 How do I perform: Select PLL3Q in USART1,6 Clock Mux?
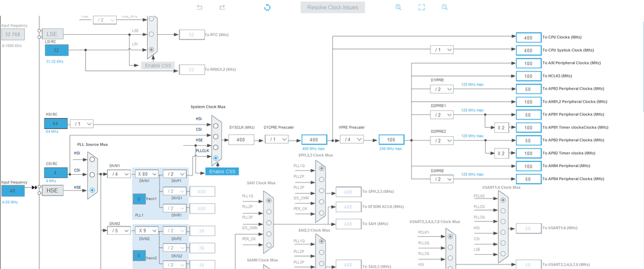(503, 221)
